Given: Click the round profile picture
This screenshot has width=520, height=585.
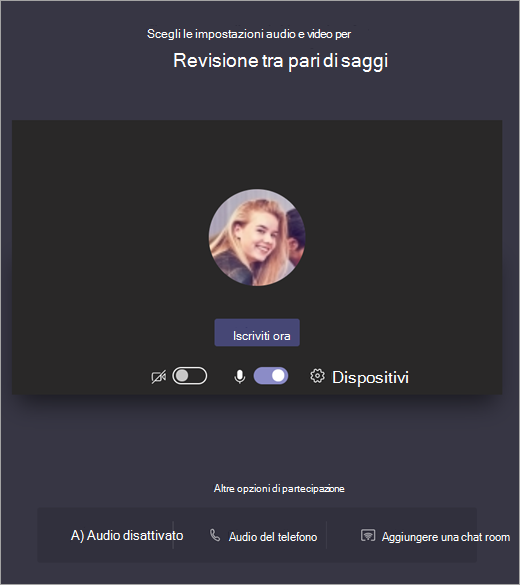Looking at the screenshot, I should [257, 238].
